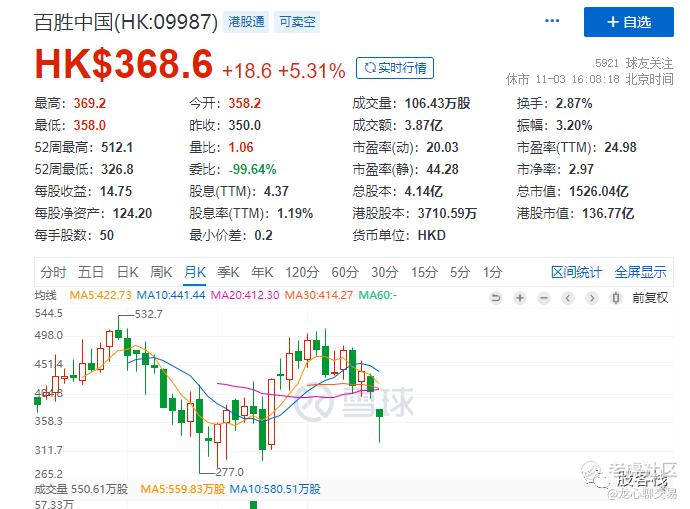Click the 277.0 low marker on chart
Viewport: 690px width, 509px height.
(x=229, y=472)
